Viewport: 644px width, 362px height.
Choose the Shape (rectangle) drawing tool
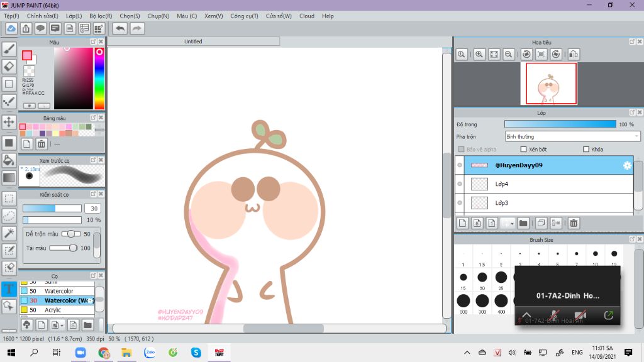9,84
